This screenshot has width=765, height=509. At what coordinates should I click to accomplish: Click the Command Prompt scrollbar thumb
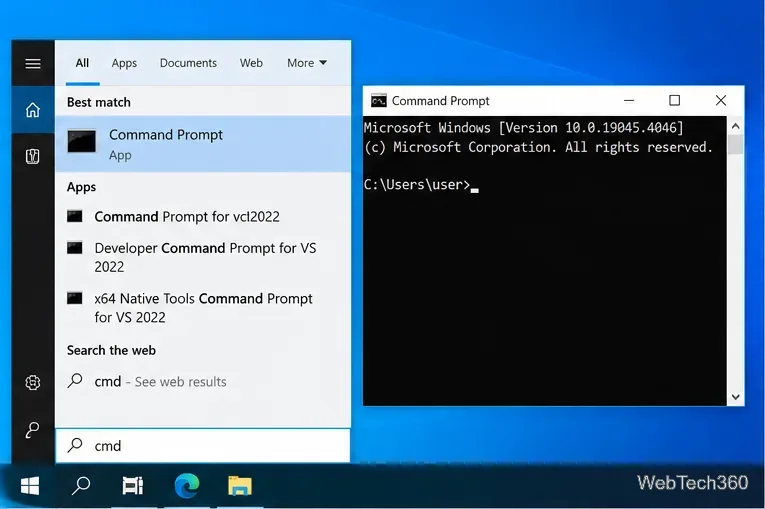[x=736, y=145]
